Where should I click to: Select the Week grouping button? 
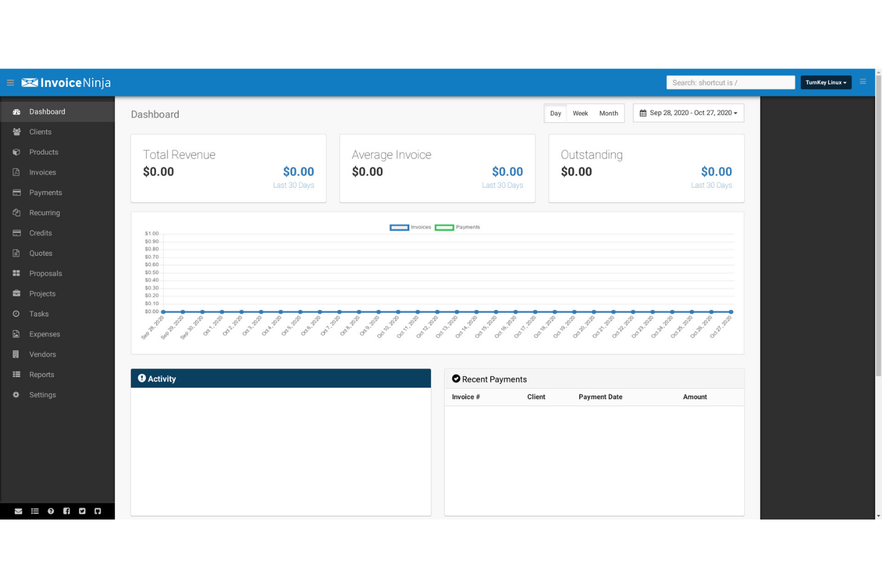pos(580,113)
